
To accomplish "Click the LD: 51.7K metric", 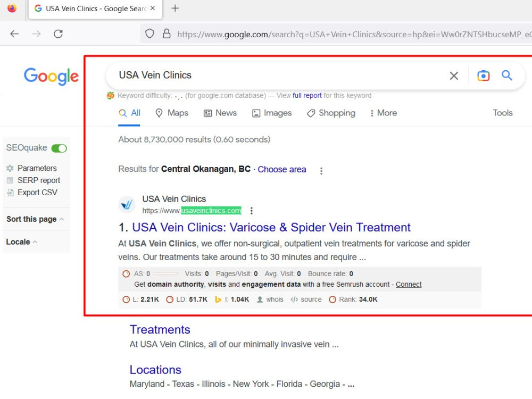I will 187,299.
